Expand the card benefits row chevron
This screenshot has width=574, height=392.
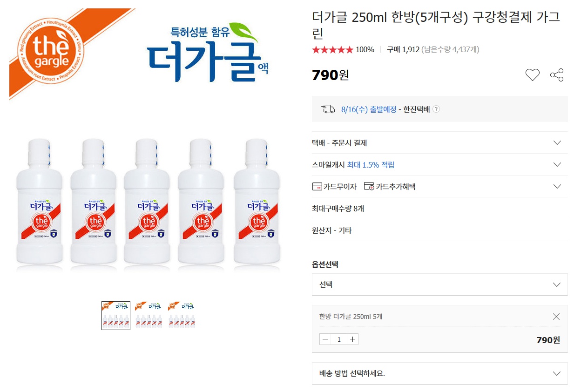(x=557, y=186)
